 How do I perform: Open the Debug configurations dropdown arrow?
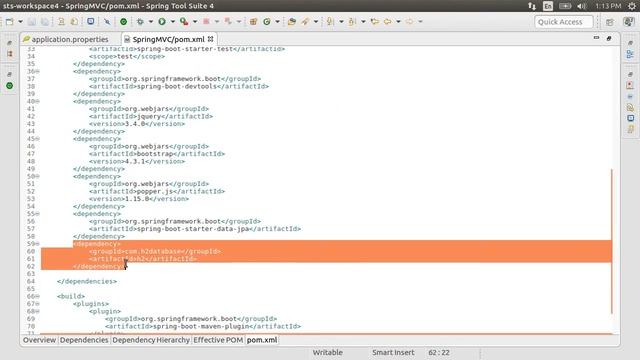coord(151,22)
